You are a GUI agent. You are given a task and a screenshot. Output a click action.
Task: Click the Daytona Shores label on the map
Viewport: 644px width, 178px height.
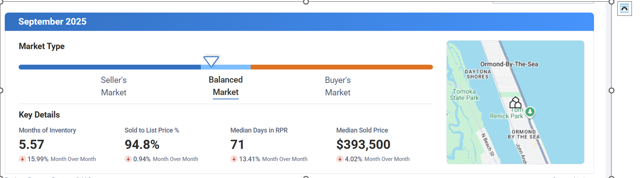(x=477, y=74)
